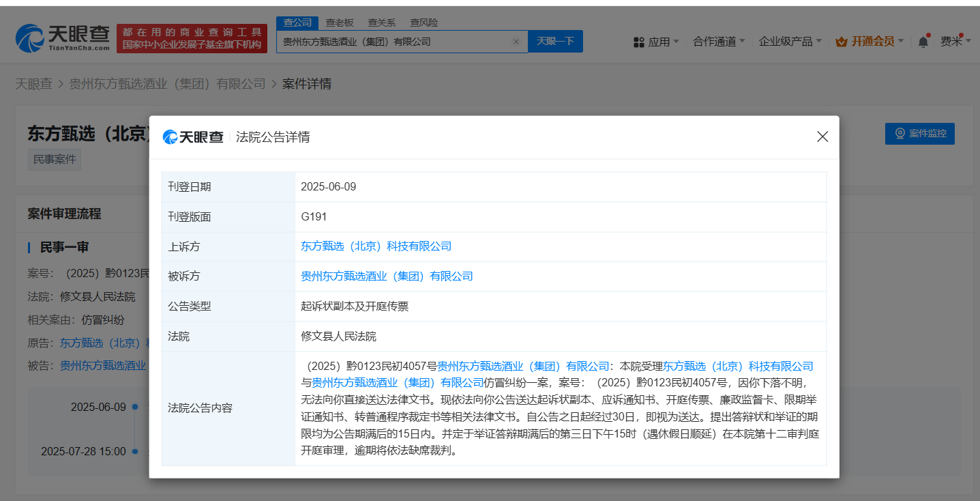This screenshot has width=980, height=501.
Task: Open the 上诉方 row's 东方甄选（北京）科技有限公司 link
Action: (376, 246)
